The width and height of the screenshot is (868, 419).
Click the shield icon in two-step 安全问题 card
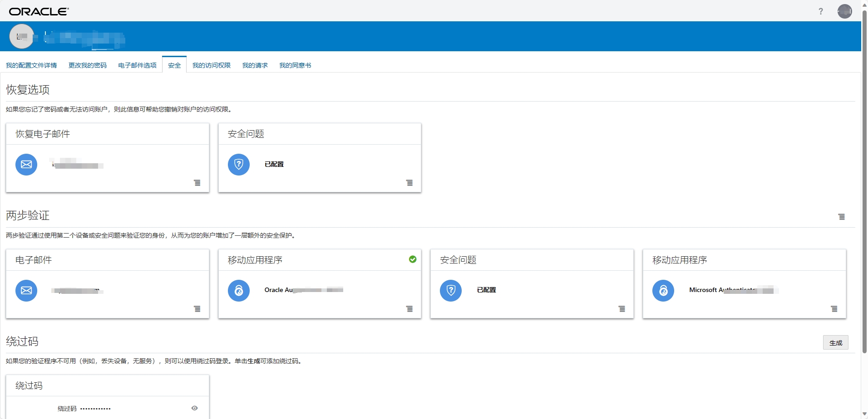click(451, 291)
